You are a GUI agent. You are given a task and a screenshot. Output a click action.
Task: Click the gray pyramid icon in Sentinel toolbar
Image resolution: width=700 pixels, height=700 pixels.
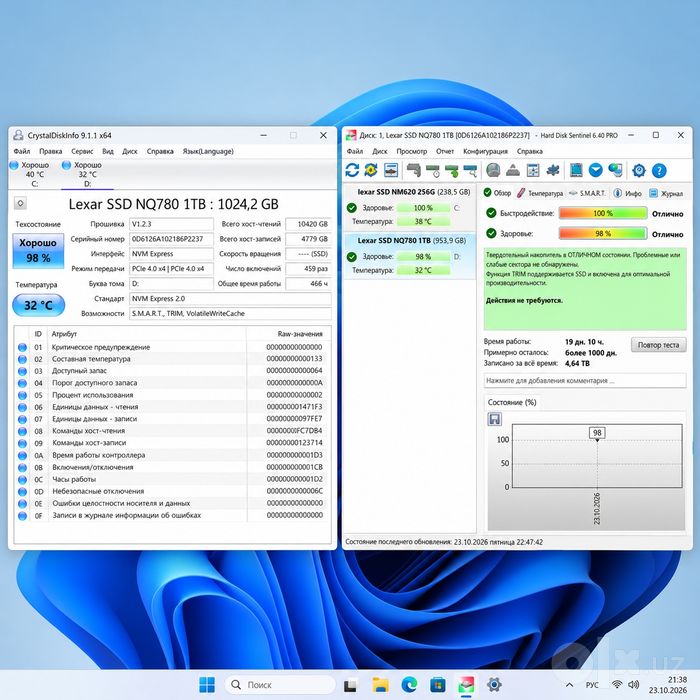(512, 170)
